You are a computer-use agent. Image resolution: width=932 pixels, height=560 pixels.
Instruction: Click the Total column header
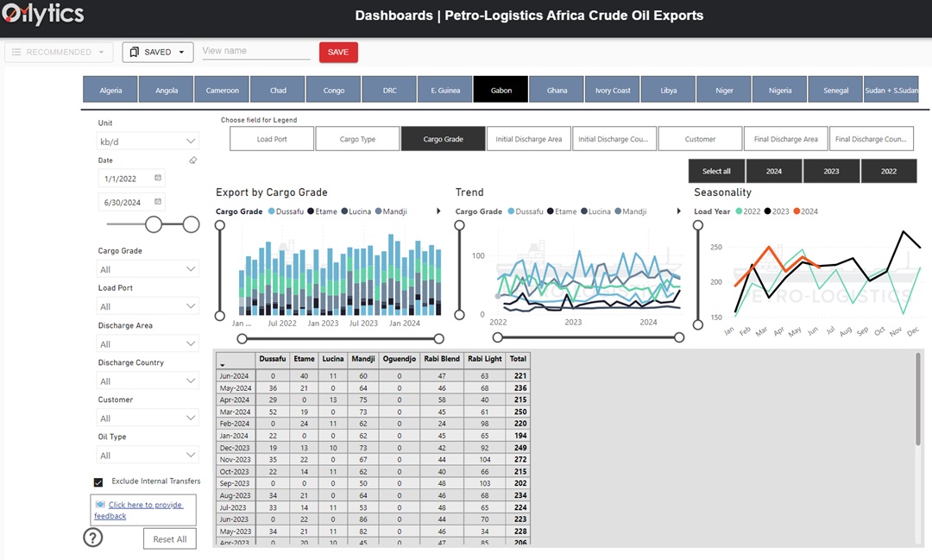[x=518, y=358]
